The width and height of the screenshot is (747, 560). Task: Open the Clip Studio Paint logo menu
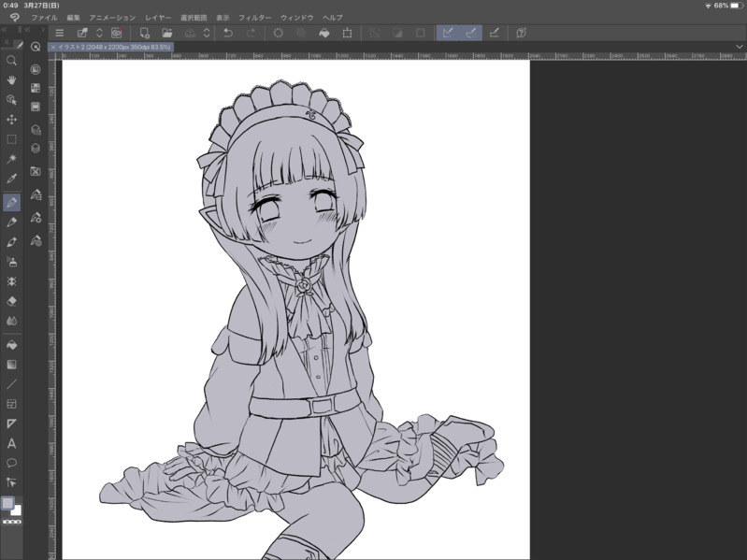click(x=14, y=18)
